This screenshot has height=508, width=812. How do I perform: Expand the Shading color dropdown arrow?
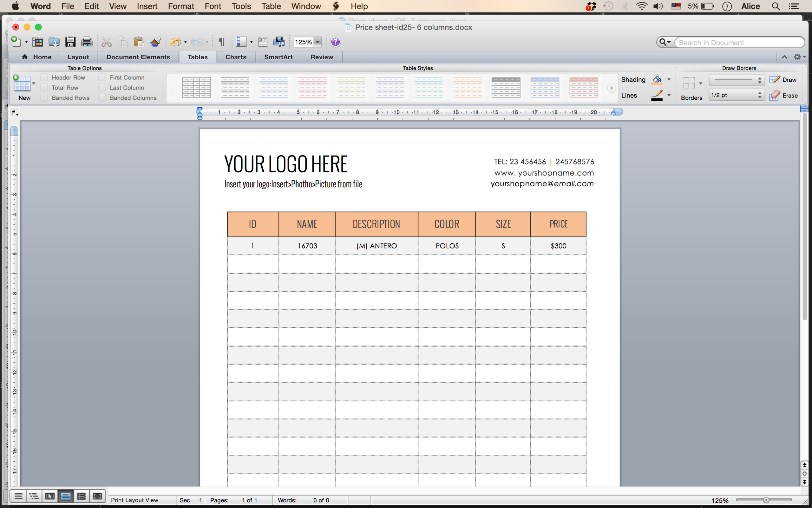click(x=669, y=80)
